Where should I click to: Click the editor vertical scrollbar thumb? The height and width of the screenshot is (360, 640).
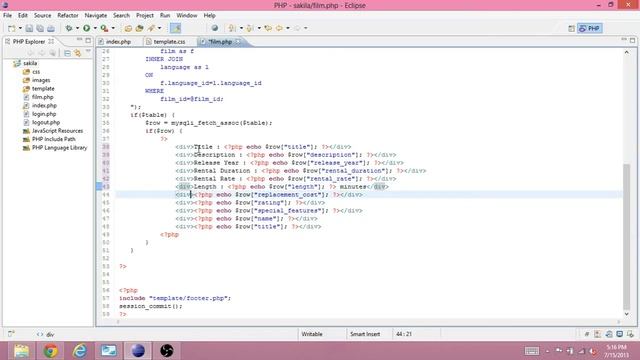pyautogui.click(x=627, y=236)
